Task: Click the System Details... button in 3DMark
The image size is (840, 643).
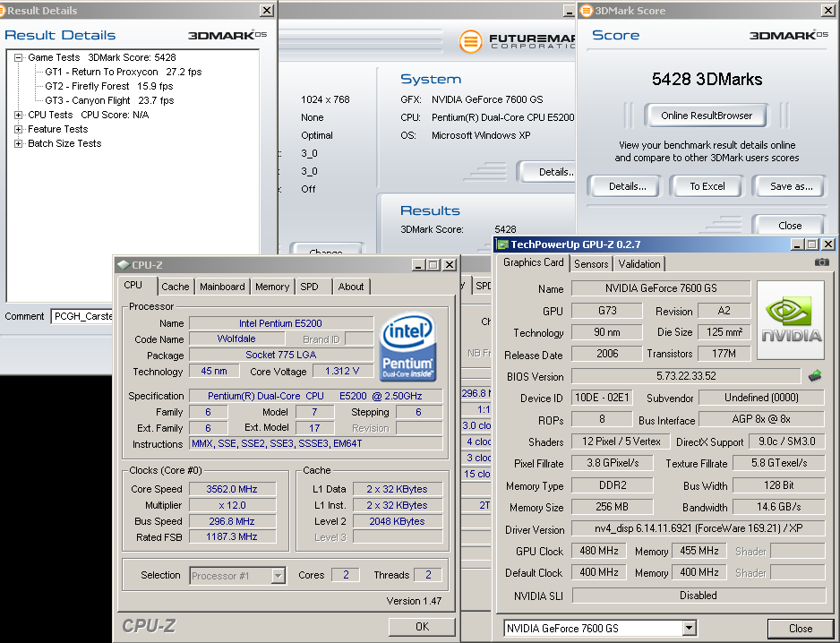Action: click(x=546, y=172)
